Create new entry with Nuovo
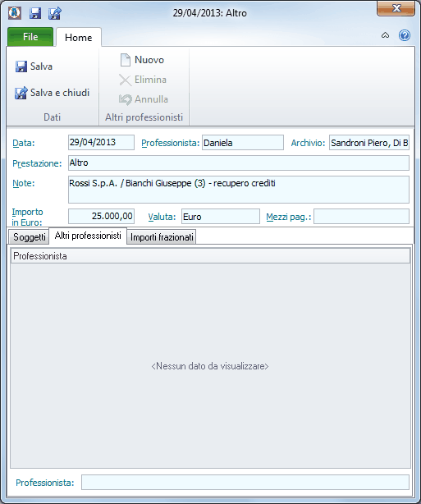 pyautogui.click(x=142, y=60)
